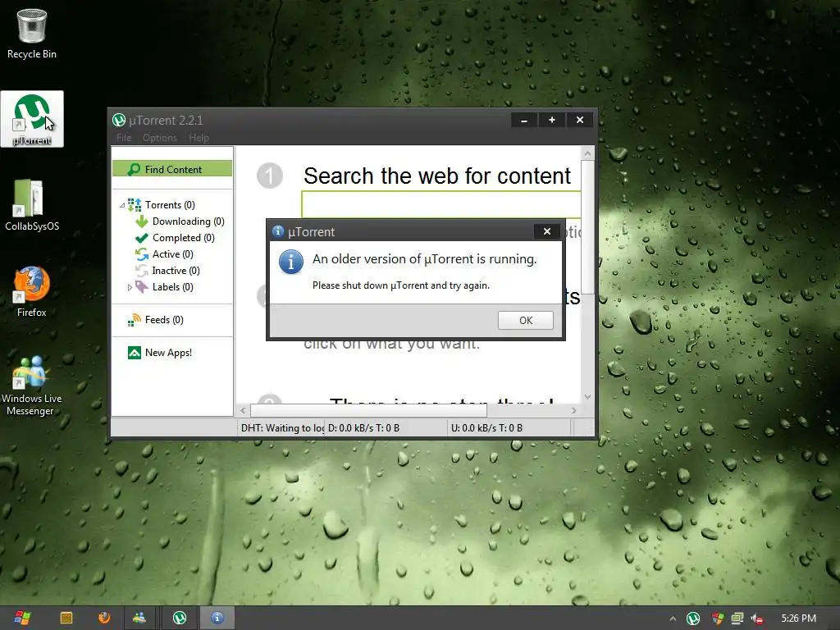Click download speed D: 0.0 kB/s status
This screenshot has height=630, width=840.
coord(363,427)
